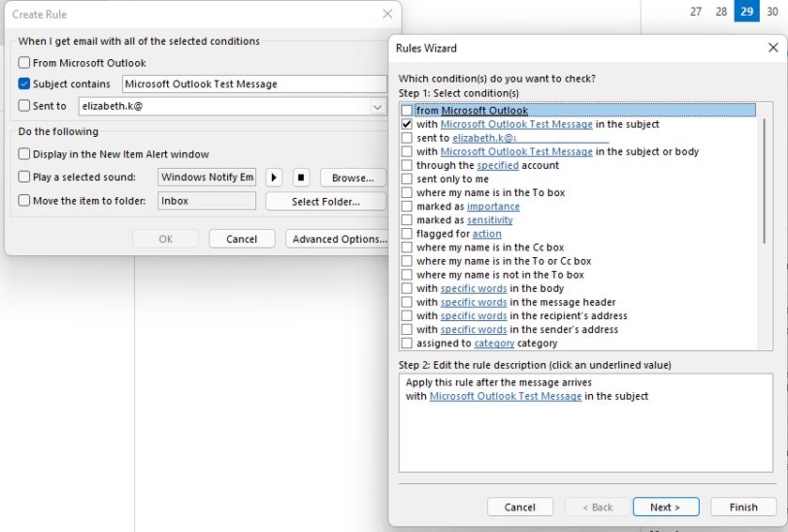The width and height of the screenshot is (788, 532).
Task: Check the 'marked as importance' condition
Action: (407, 206)
